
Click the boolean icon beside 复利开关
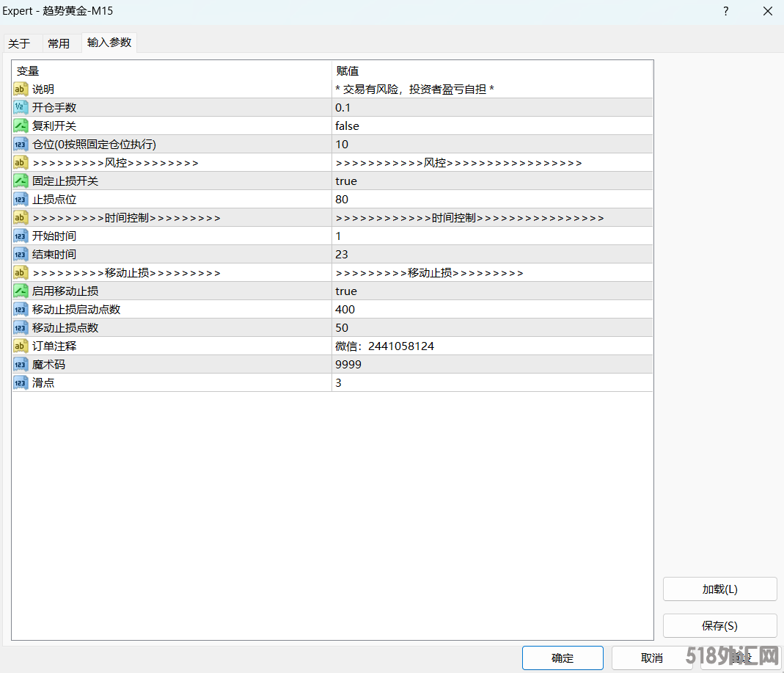(x=21, y=125)
